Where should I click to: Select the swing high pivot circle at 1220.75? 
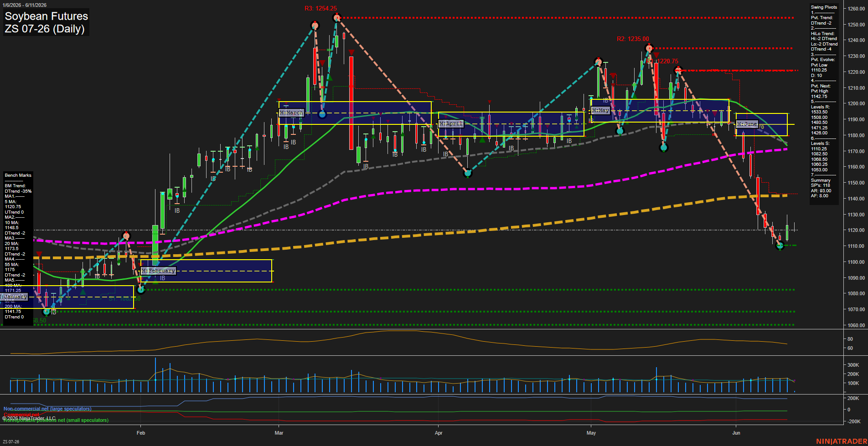pyautogui.click(x=678, y=70)
